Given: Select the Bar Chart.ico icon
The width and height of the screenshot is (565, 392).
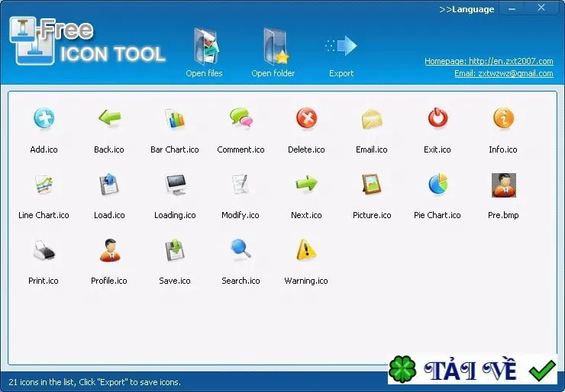Looking at the screenshot, I should coord(175,118).
